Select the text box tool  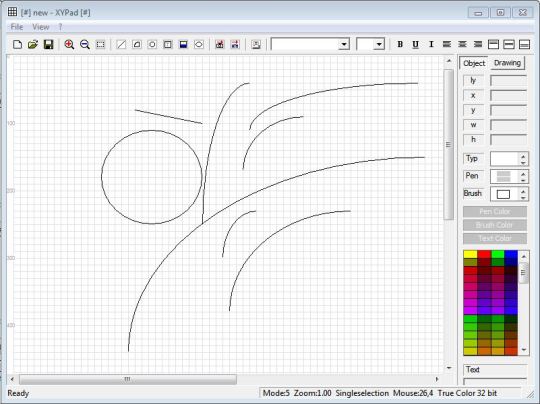168,44
